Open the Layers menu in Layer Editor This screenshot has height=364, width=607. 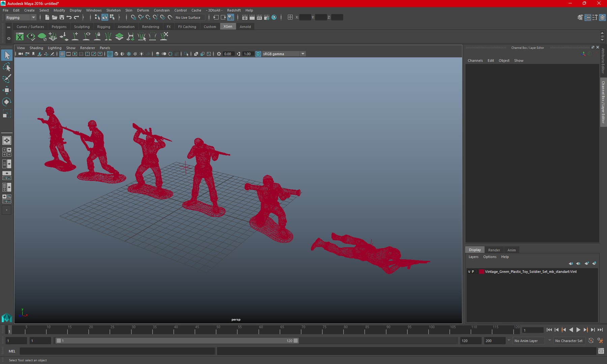(x=473, y=257)
